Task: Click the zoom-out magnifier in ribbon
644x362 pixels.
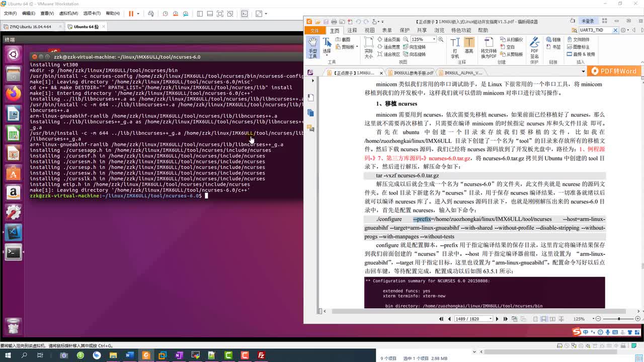Action: pos(406,39)
